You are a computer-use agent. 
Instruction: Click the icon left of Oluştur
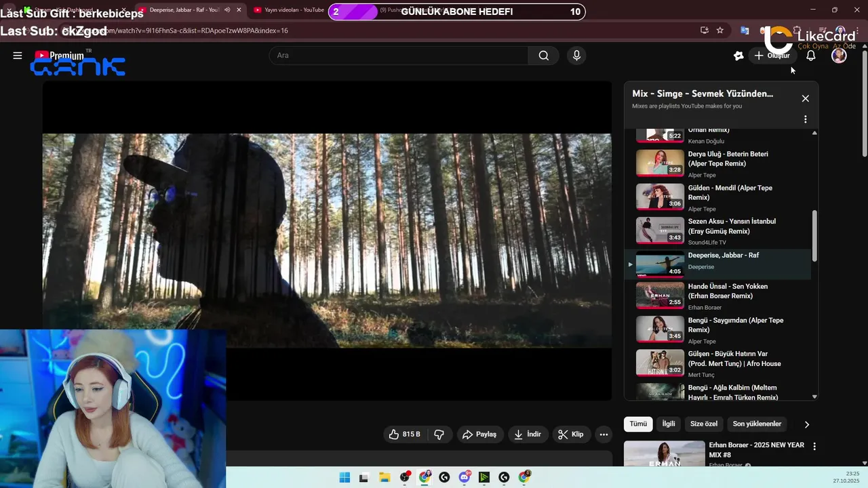point(738,56)
